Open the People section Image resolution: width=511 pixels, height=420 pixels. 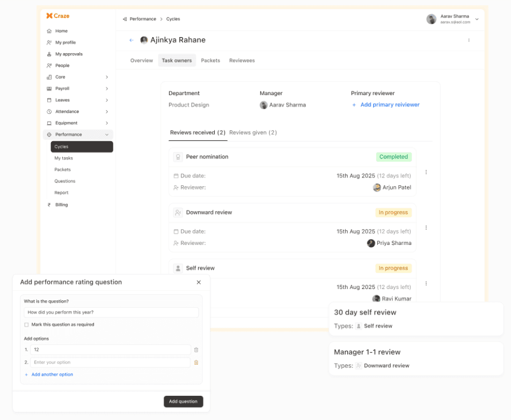tap(62, 66)
